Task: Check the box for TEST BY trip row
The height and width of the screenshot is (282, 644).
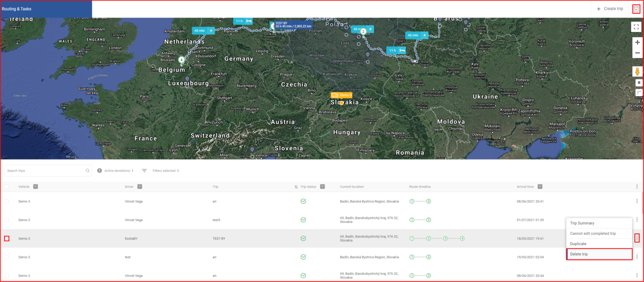Action: click(7, 238)
